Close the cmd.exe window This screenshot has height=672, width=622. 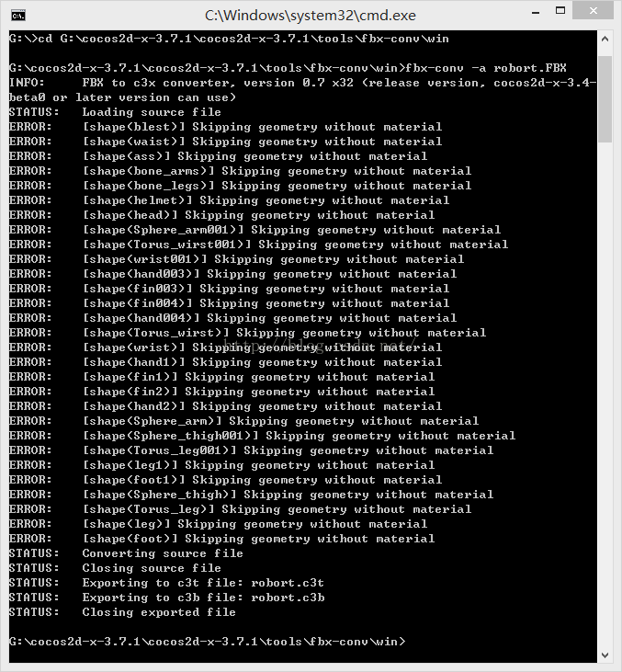[x=593, y=11]
